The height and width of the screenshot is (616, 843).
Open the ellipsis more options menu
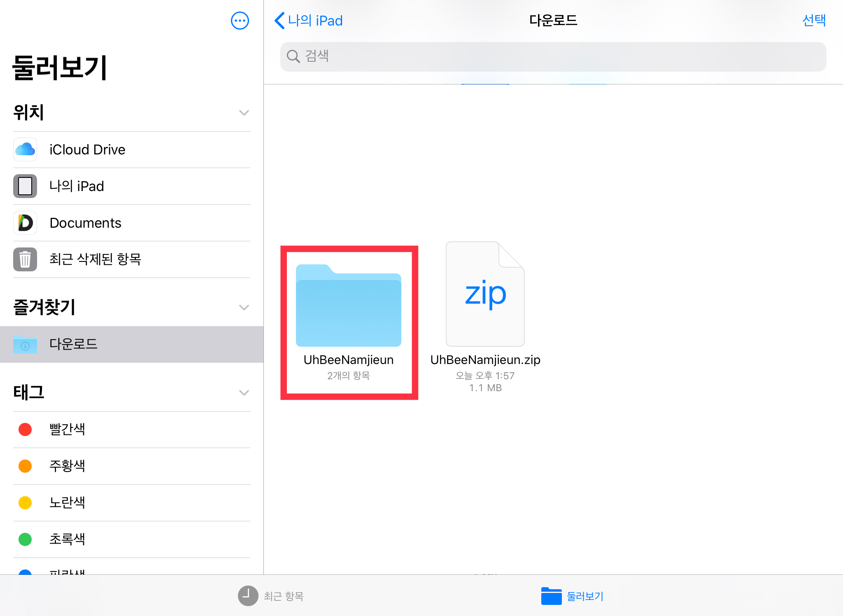[240, 21]
